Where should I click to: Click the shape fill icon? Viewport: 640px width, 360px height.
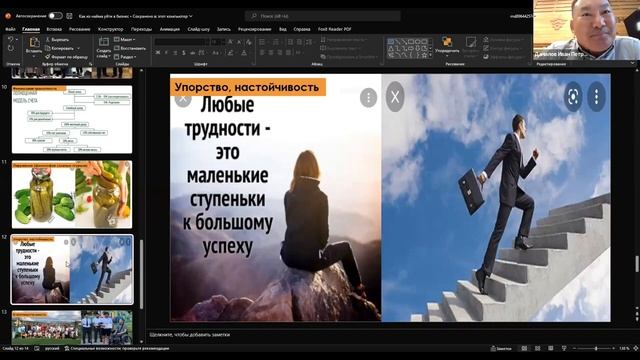pos(486,40)
